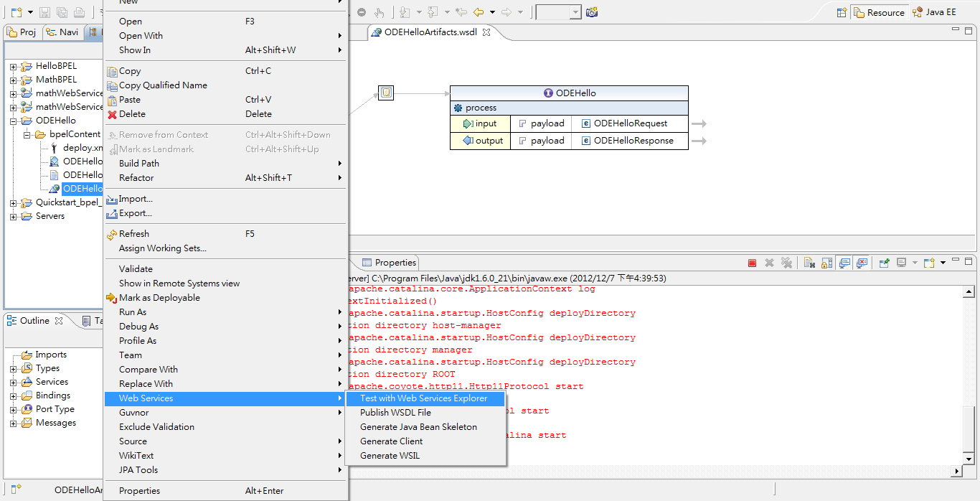Click the camera snapshot icon in toolbar
This screenshot has width=980, height=501.
point(592,12)
